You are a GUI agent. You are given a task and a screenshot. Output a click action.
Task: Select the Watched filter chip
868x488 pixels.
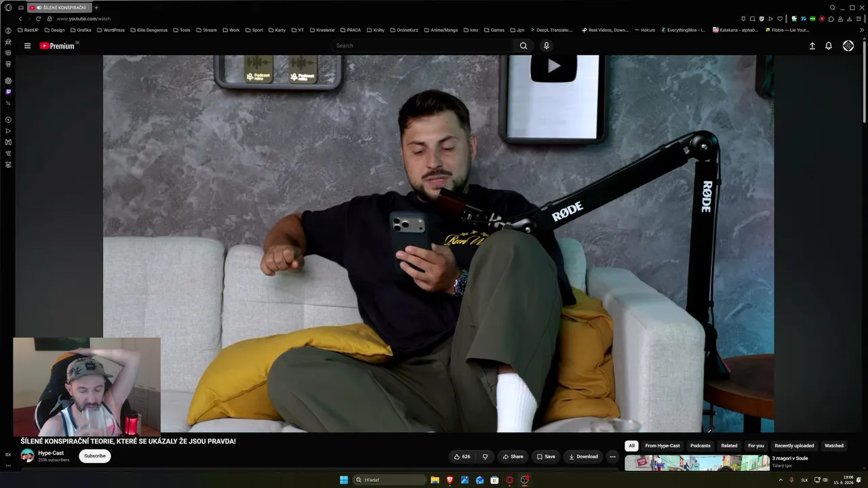click(834, 446)
